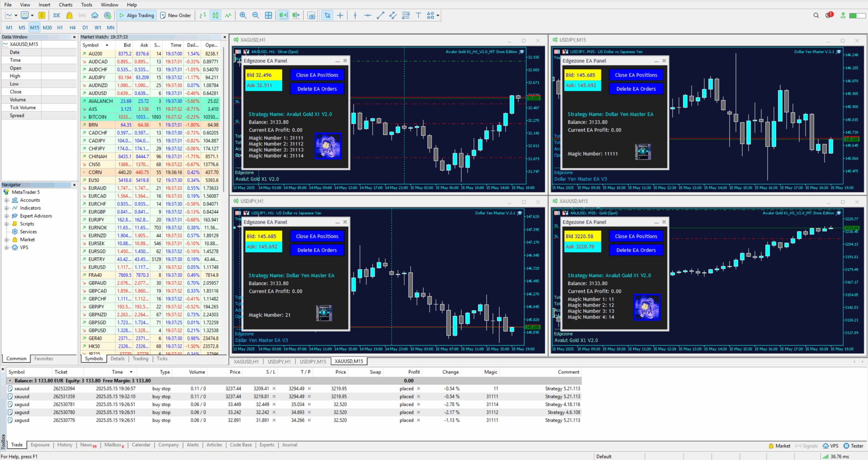This screenshot has height=460, width=868.
Task: Click the Algo Trading button
Action: pyautogui.click(x=137, y=15)
